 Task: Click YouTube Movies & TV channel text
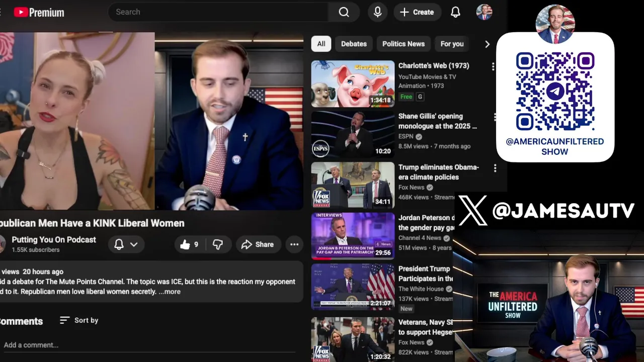point(427,77)
